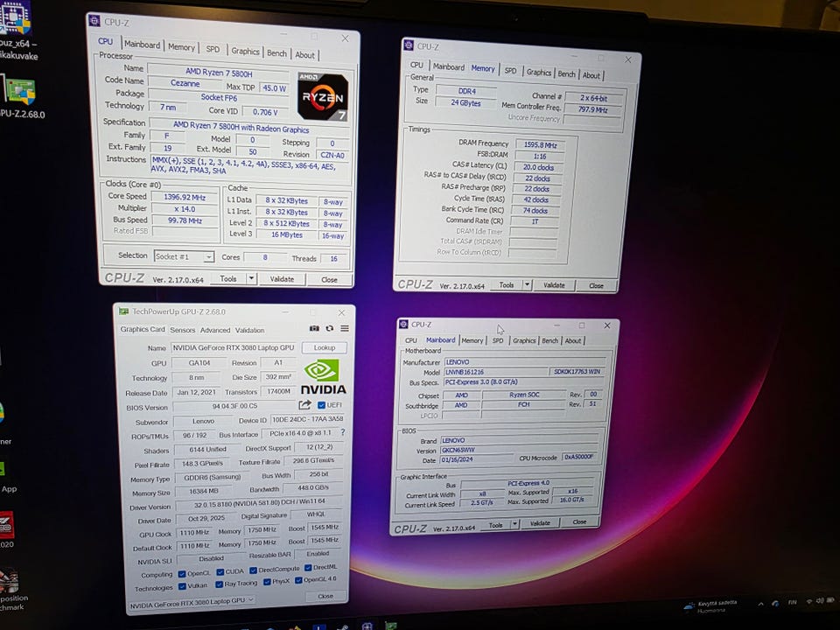Click the NVIDIA logo in GPU-Z
Screen dimensions: 840x630
pos(323,377)
